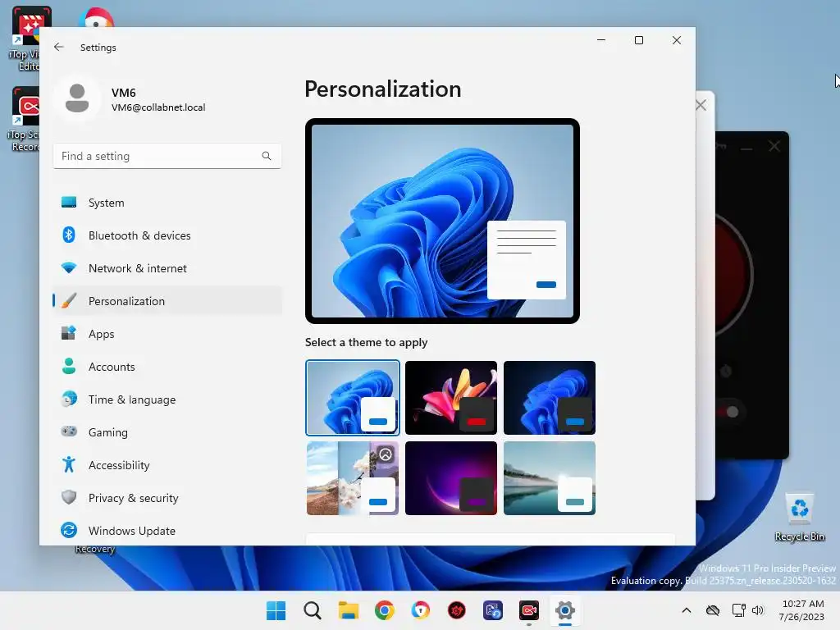The width and height of the screenshot is (840, 630).
Task: Open the Windows Start menu
Action: (x=276, y=610)
